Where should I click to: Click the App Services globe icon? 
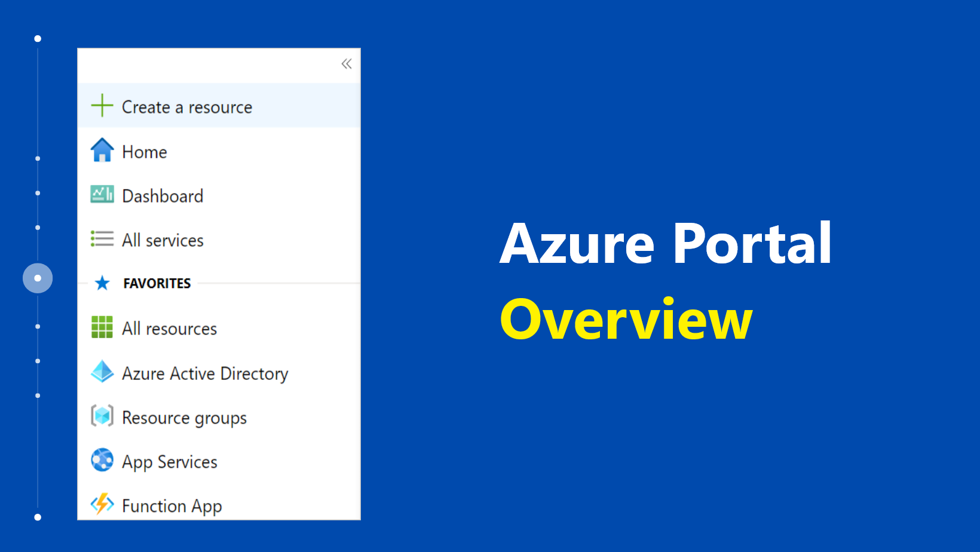pos(102,460)
